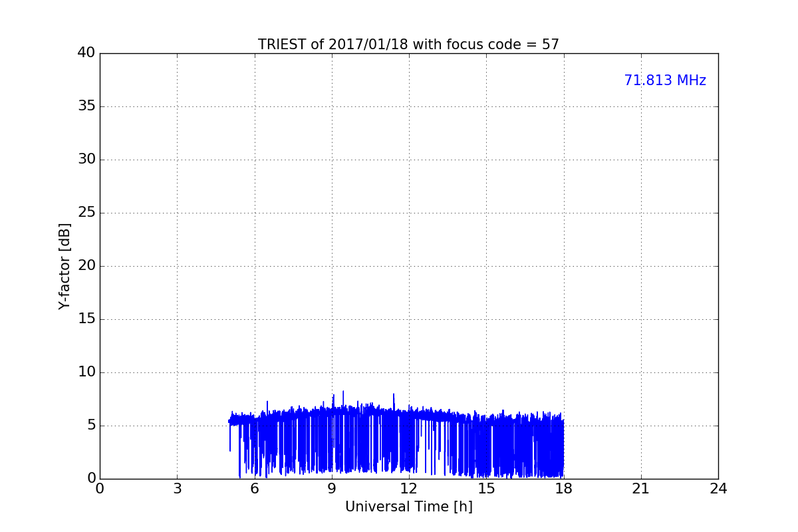Image resolution: width=798 pixels, height=532 pixels.
Task: Click the plot title 'TRIEST of 2017/01/18 with focus code = 57'
Action: pyautogui.click(x=408, y=45)
